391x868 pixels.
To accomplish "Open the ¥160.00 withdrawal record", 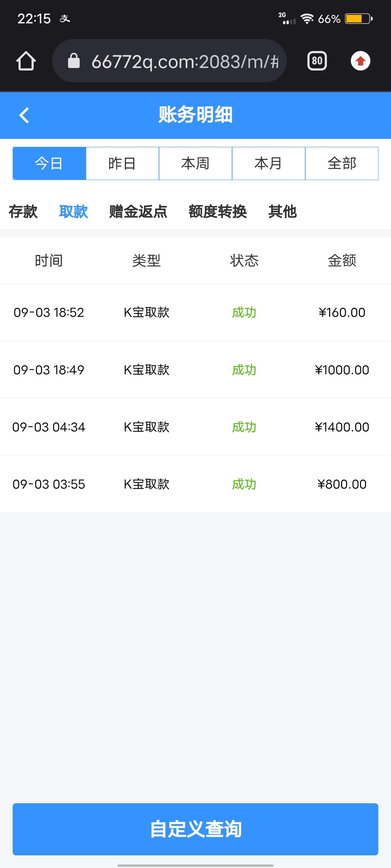I will tap(195, 312).
